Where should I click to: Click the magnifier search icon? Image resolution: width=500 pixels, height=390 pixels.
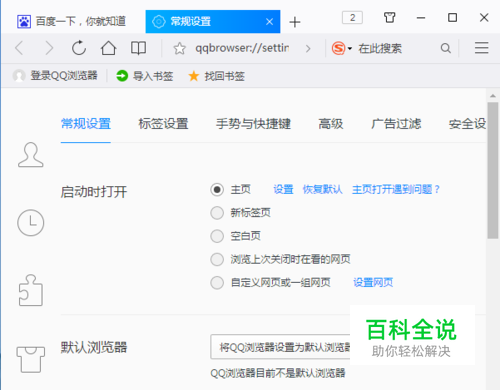446,48
